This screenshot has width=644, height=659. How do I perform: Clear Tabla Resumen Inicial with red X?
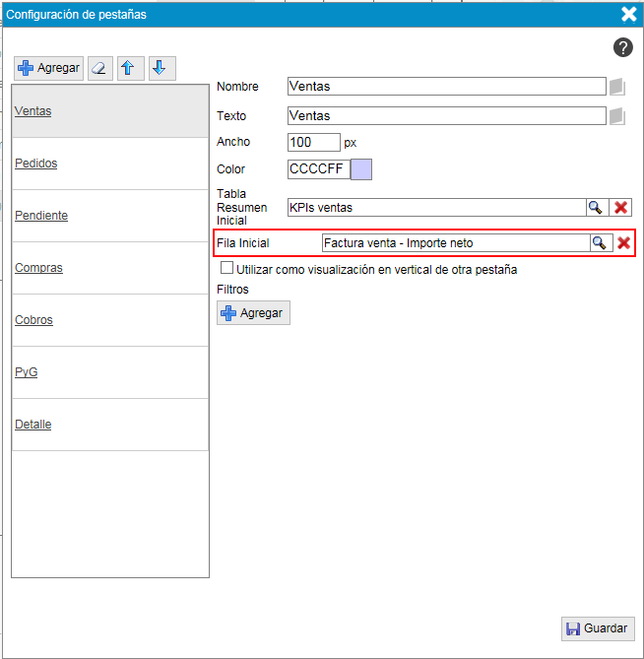coord(621,207)
